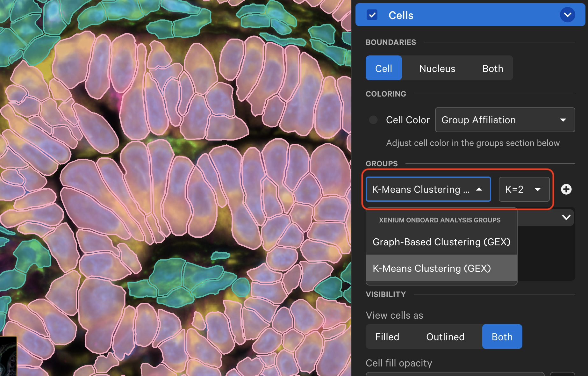Select Both in View cells as

click(x=502, y=336)
